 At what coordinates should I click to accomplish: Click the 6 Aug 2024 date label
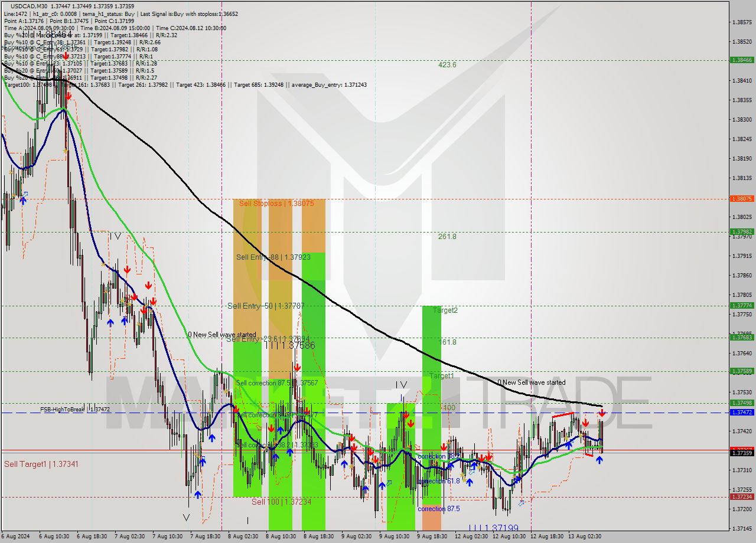(x=14, y=537)
